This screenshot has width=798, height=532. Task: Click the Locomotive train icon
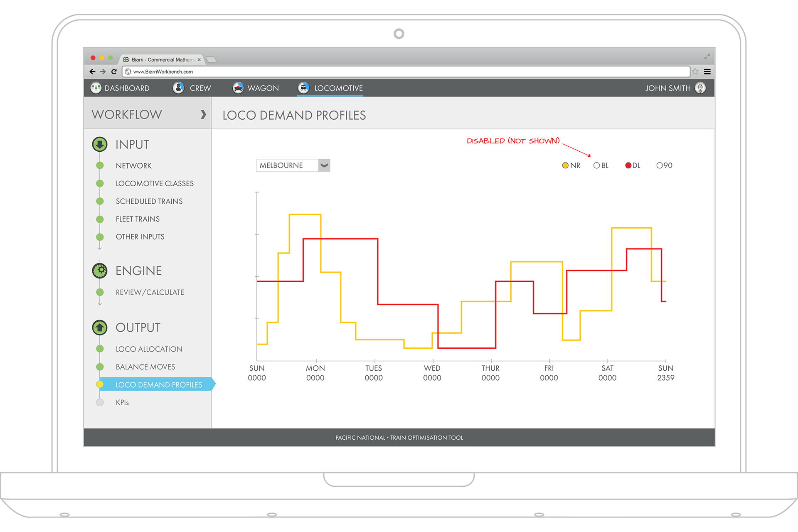tap(303, 88)
